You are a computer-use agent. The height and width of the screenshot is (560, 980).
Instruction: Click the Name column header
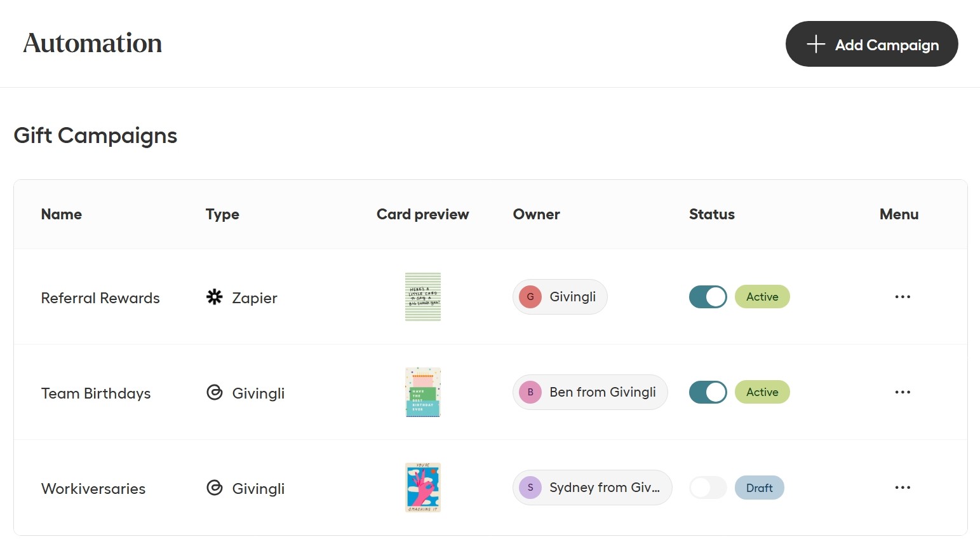[62, 214]
